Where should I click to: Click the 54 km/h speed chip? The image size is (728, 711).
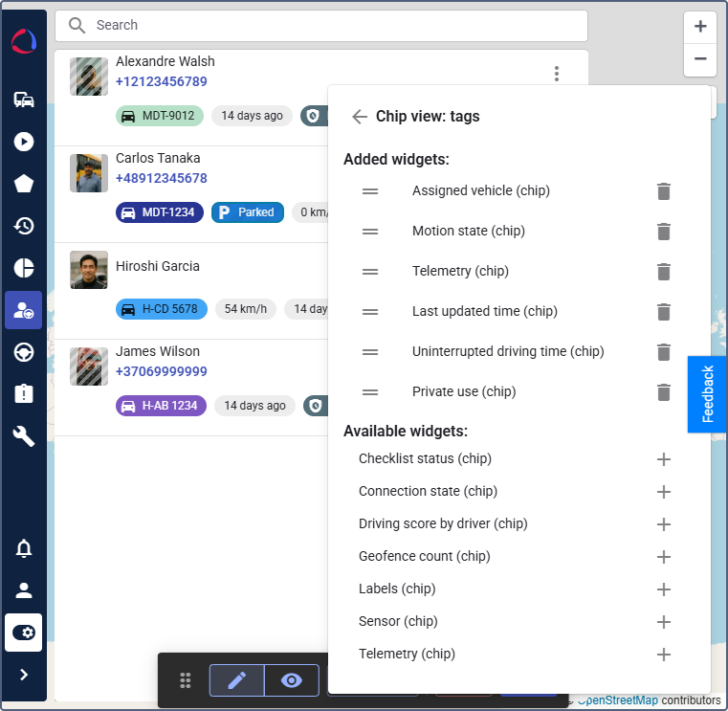click(246, 309)
